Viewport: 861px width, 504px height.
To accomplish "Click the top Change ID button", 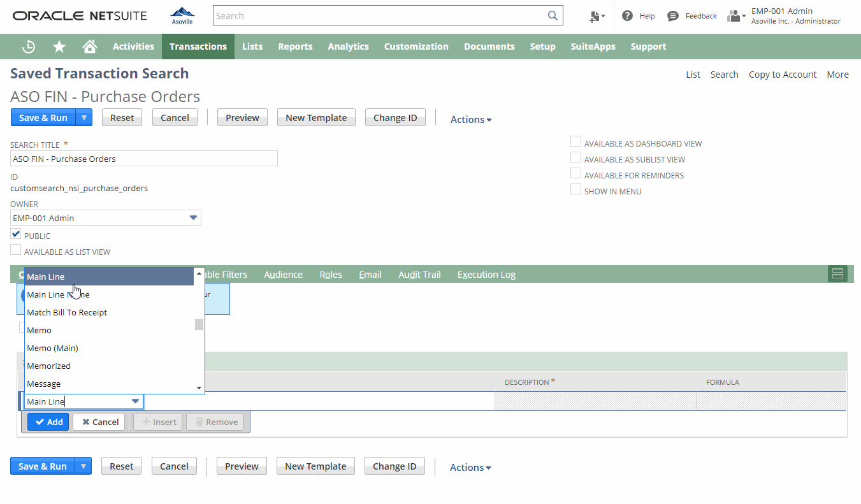I will click(x=395, y=117).
